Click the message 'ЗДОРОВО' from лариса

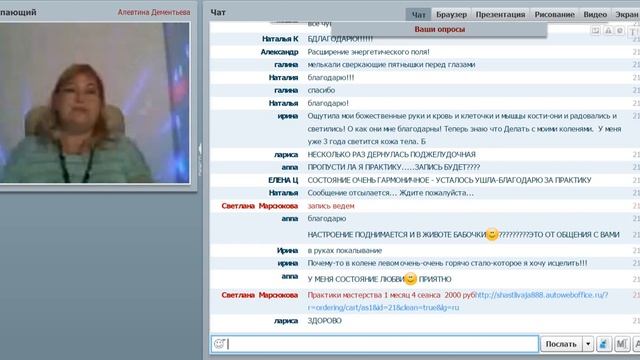pos(324,321)
